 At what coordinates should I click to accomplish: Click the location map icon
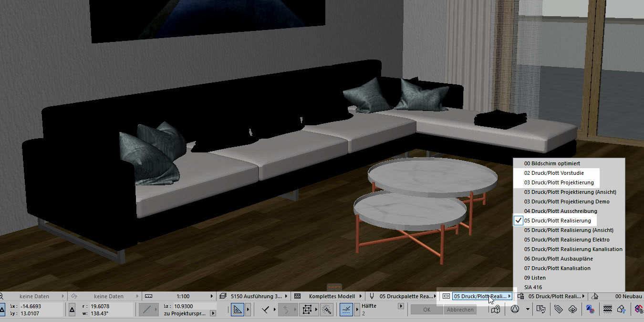pos(496,310)
